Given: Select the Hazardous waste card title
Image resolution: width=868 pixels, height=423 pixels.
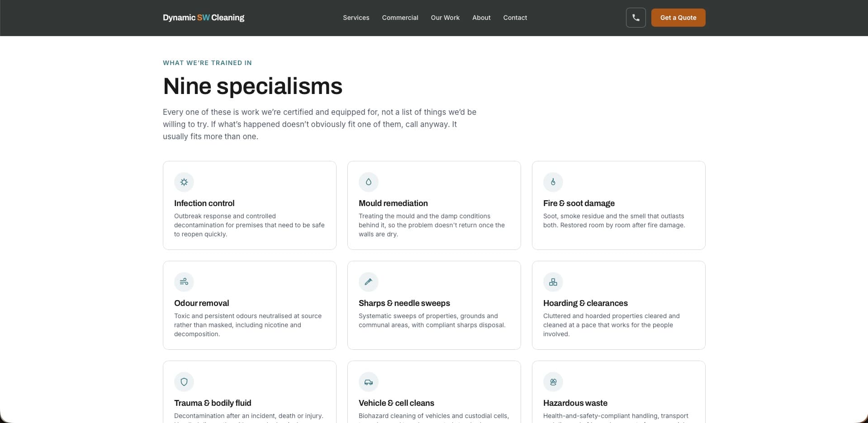Looking at the screenshot, I should [575, 403].
